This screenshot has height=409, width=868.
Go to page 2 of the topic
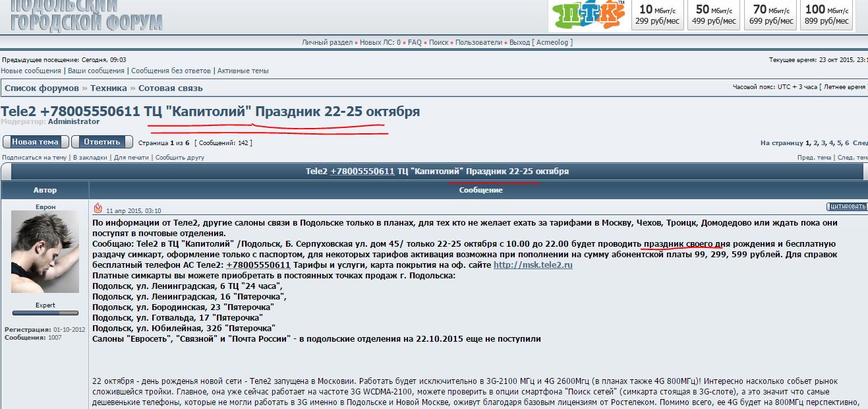[x=816, y=142]
